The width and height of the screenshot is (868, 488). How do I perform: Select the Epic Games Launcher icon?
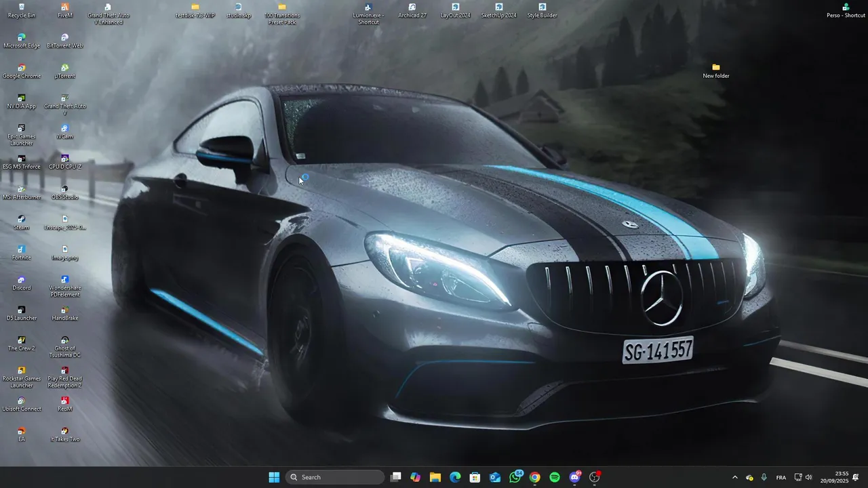point(22,136)
